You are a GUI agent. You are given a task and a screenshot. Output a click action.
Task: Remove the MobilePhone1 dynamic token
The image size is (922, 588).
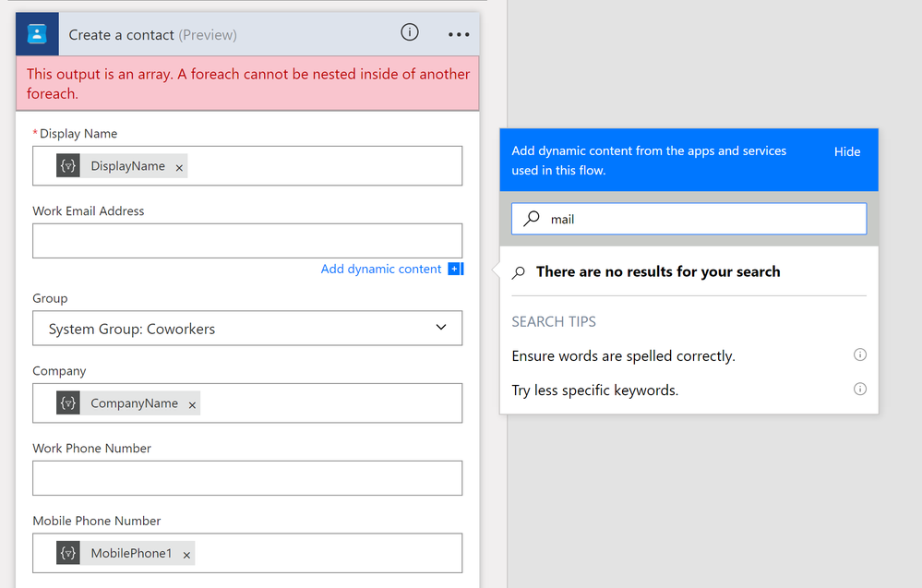point(186,553)
